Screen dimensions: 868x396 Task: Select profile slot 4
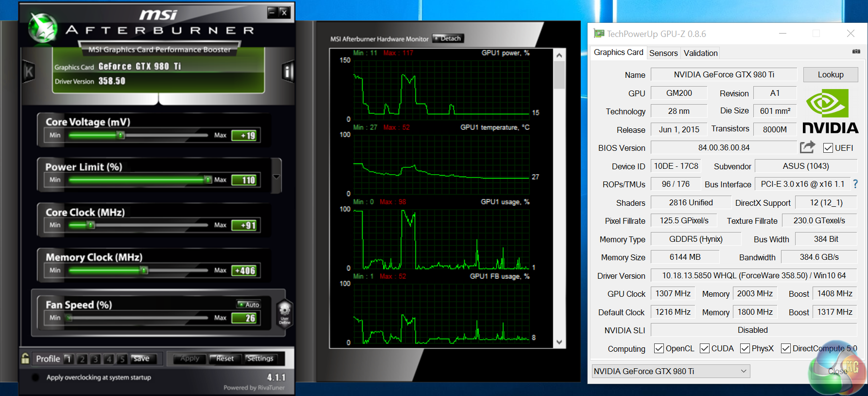[109, 359]
